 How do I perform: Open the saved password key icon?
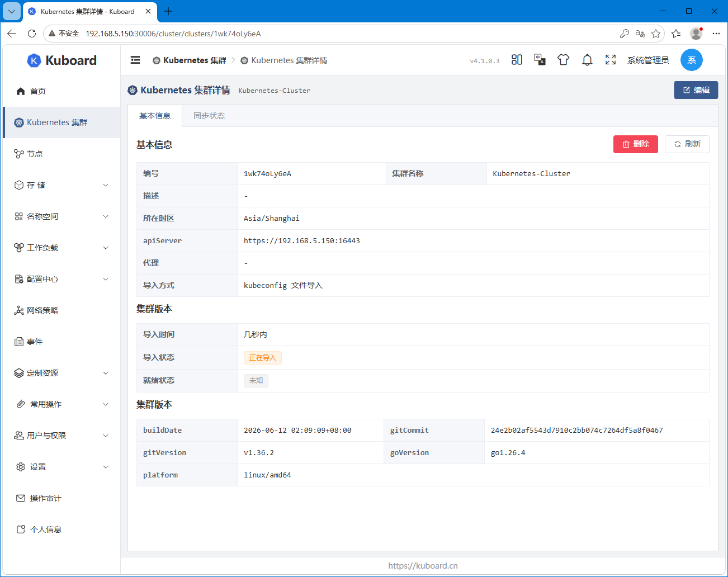point(625,34)
